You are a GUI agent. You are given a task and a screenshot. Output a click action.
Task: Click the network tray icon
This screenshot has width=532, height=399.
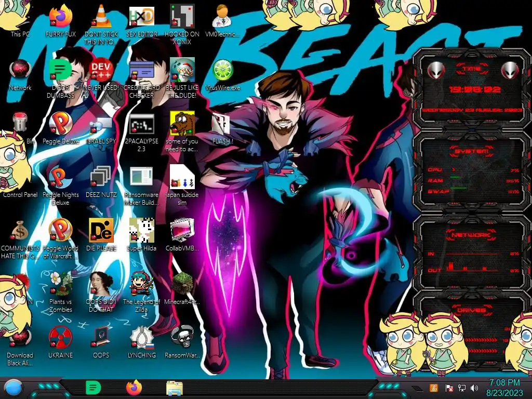click(x=461, y=388)
